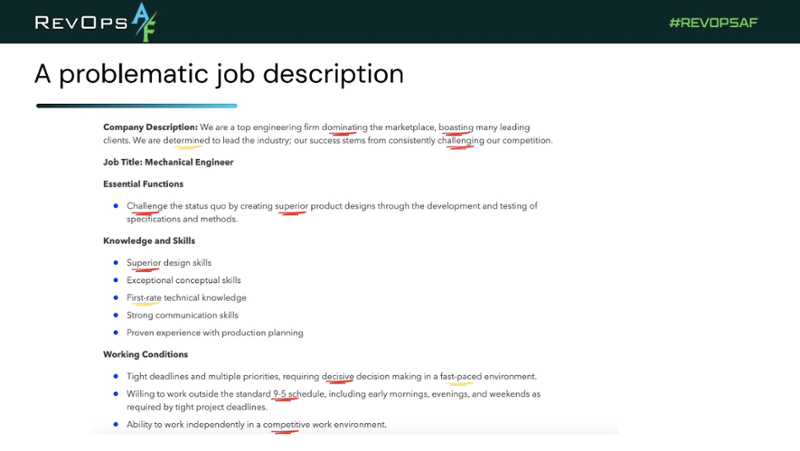800x451 pixels.
Task: Select the slide title "A problematic job description"
Action: 219,74
